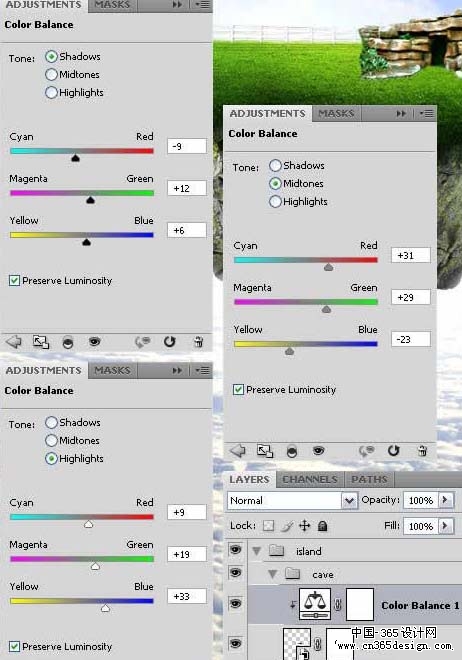Collapse the cave group folder
Viewport: 462px width, 660px height.
coord(273,574)
